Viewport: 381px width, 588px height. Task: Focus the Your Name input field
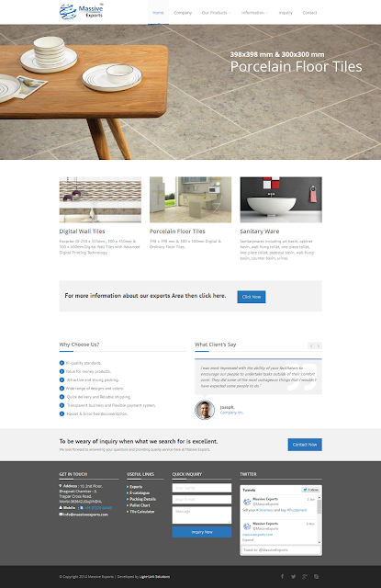coord(202,488)
